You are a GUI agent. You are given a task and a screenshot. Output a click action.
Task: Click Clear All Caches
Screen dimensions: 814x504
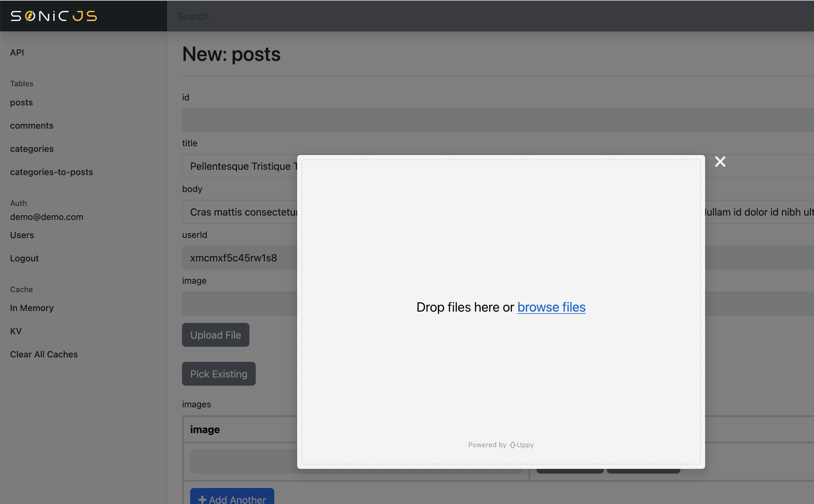click(44, 354)
